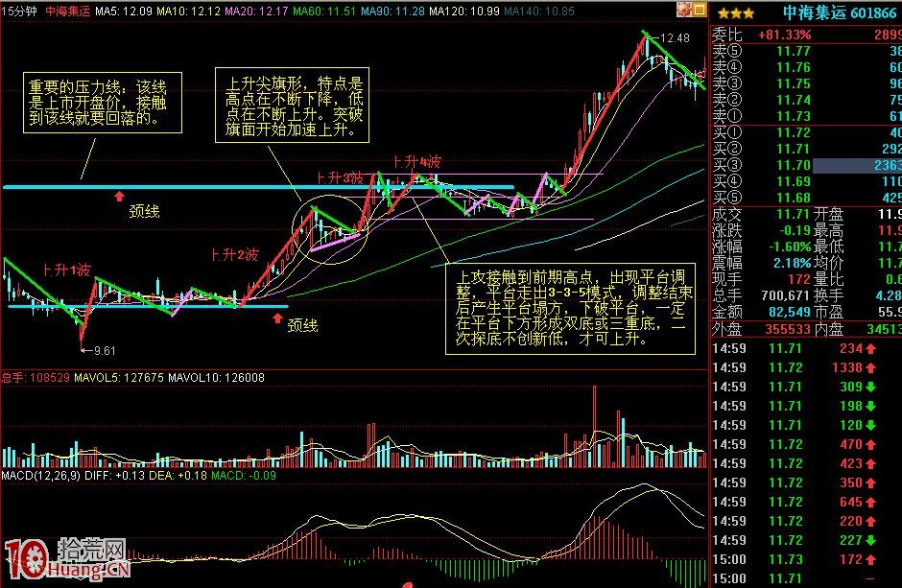Click the 震幅 value 2.18%

(x=792, y=263)
